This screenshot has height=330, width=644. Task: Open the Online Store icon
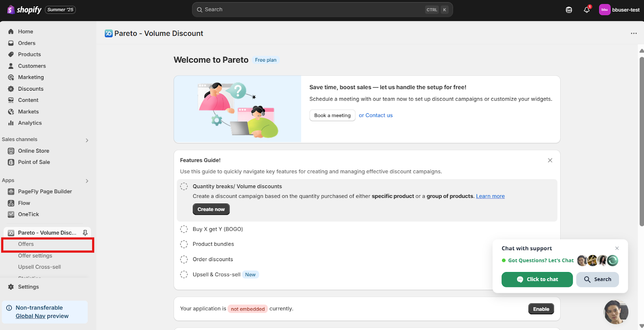pyautogui.click(x=11, y=151)
